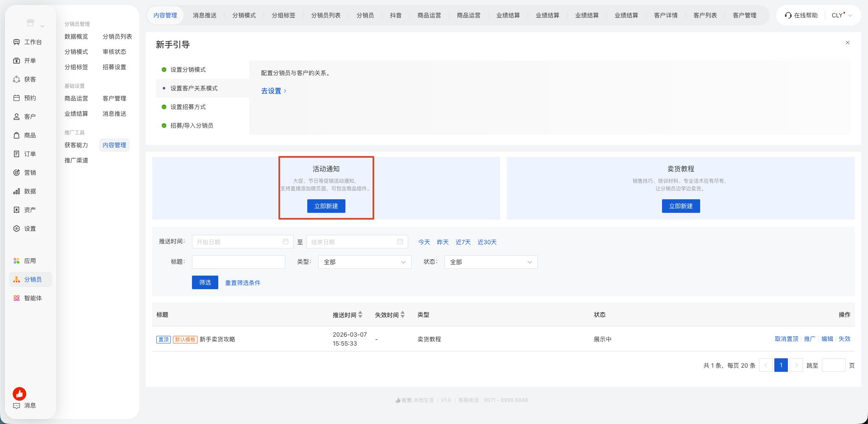Select the 分销员 distributor icon
The height and width of the screenshot is (424, 868).
click(17, 279)
